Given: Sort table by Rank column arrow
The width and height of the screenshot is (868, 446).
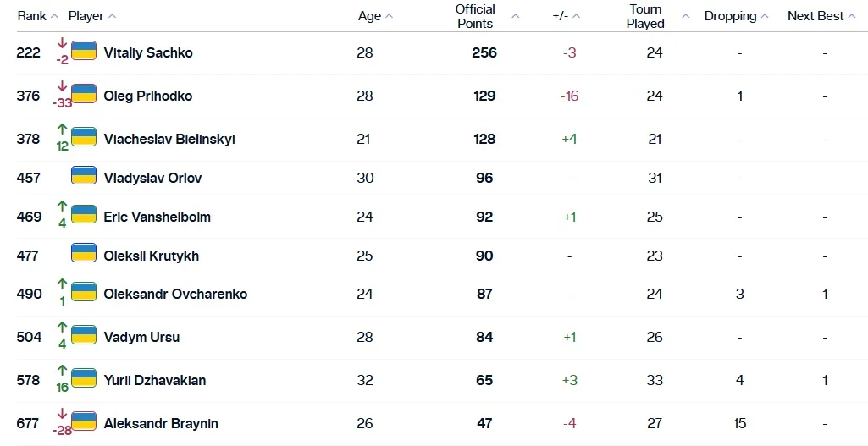Looking at the screenshot, I should click(54, 16).
